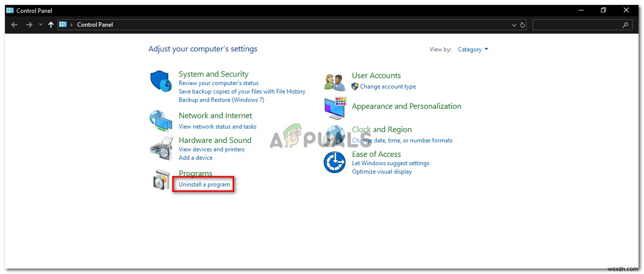The image size is (644, 274).
Task: Open the Network and Internet globe icon
Action: coord(160,120)
